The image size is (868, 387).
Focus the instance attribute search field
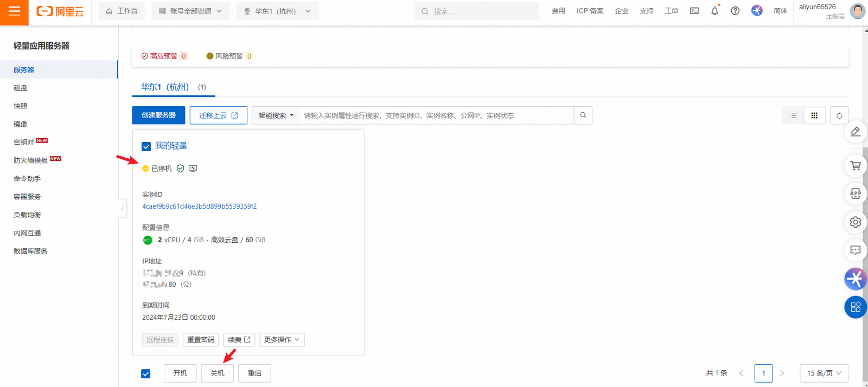[x=437, y=115]
